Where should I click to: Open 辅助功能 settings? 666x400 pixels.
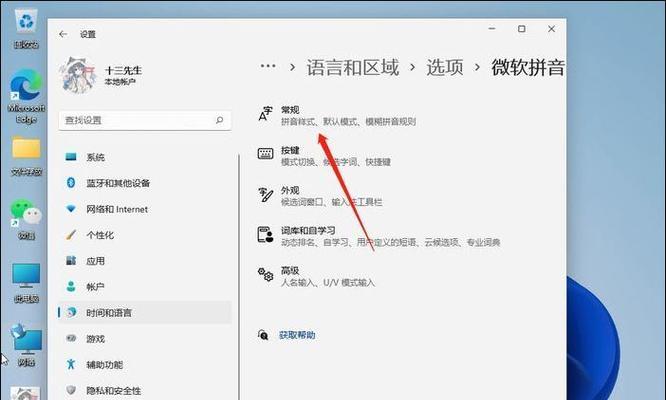coord(144,365)
